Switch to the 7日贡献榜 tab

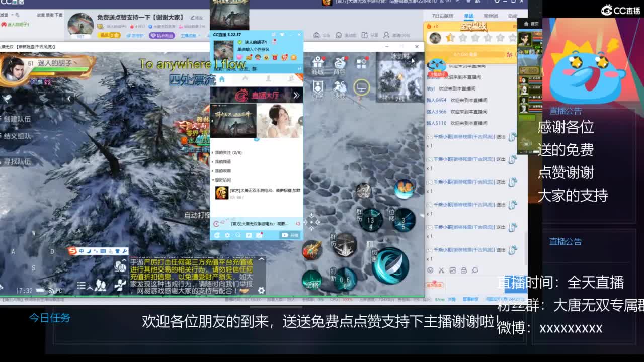(442, 16)
